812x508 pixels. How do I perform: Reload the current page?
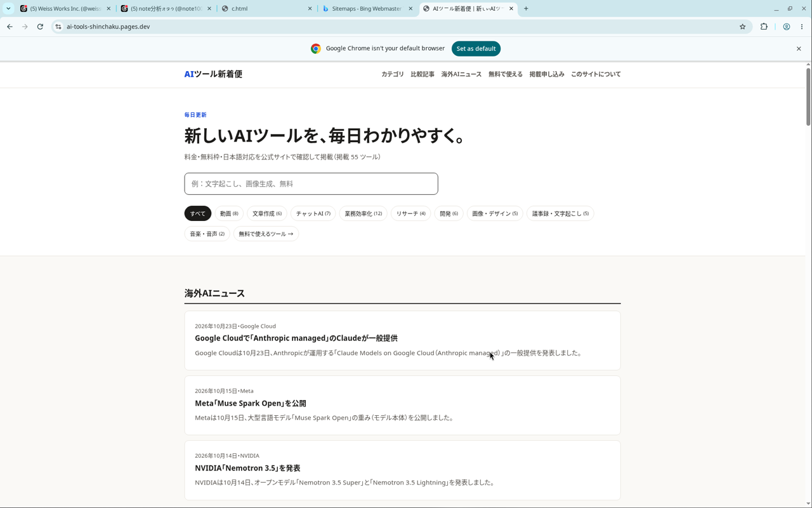click(x=40, y=27)
